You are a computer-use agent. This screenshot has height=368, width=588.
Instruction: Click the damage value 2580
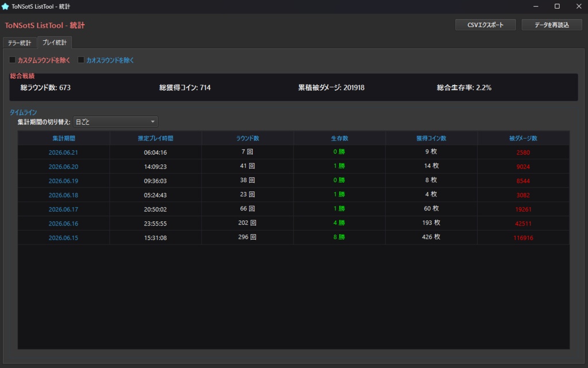(x=523, y=153)
